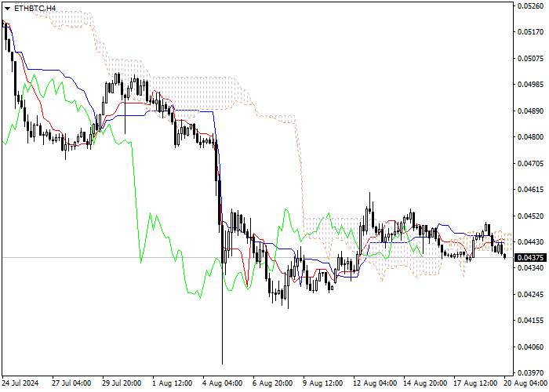Click the 27 Jul 04:00 time label
This screenshot has height=392, width=549.
(71, 383)
